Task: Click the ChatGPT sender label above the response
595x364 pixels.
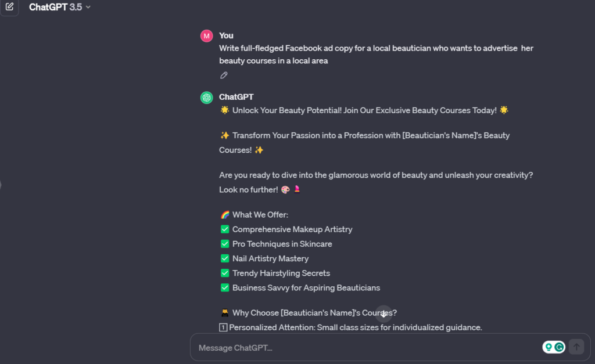Action: pyautogui.click(x=236, y=97)
